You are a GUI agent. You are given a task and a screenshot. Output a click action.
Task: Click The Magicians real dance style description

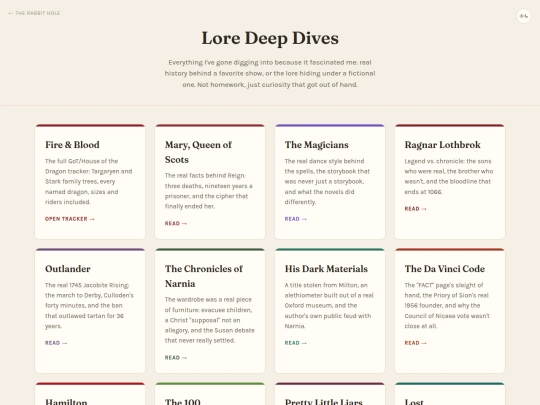pyautogui.click(x=327, y=181)
